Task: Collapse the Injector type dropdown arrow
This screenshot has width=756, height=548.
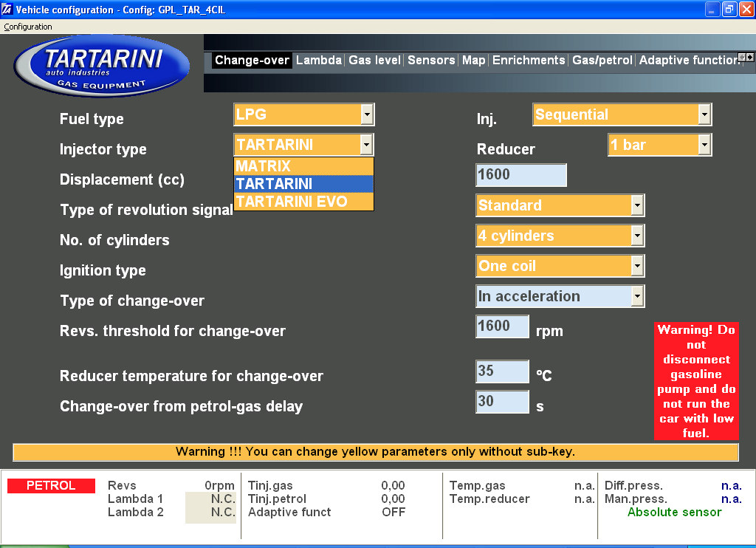Action: (x=366, y=145)
